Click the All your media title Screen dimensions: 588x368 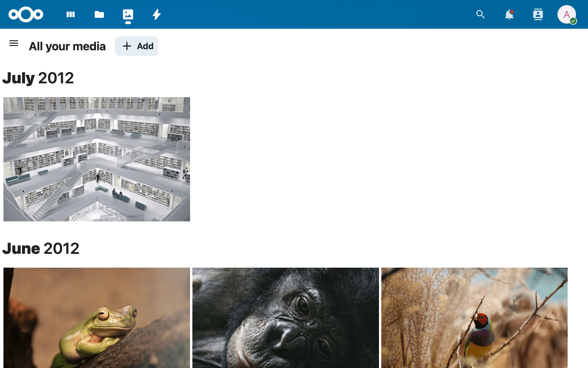click(x=67, y=46)
